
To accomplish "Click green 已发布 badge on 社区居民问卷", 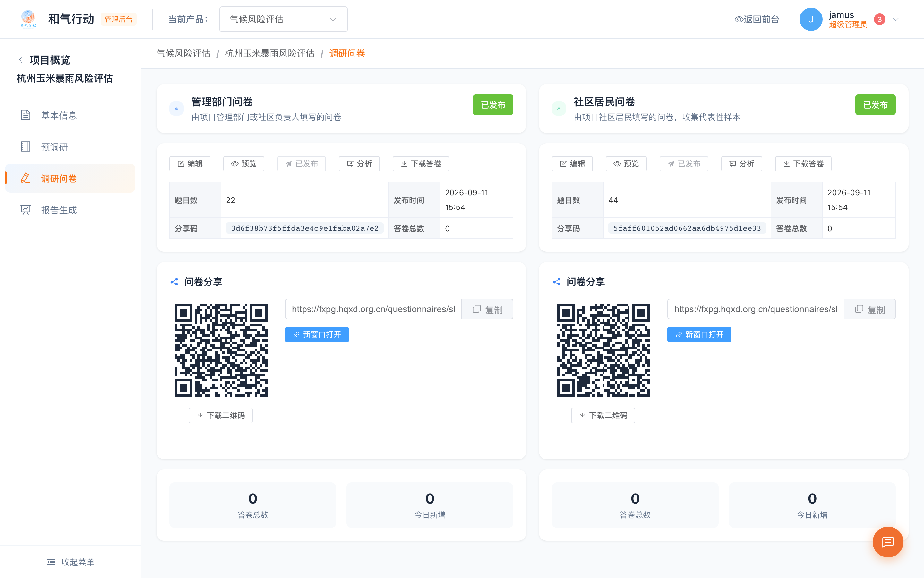I will [x=875, y=105].
